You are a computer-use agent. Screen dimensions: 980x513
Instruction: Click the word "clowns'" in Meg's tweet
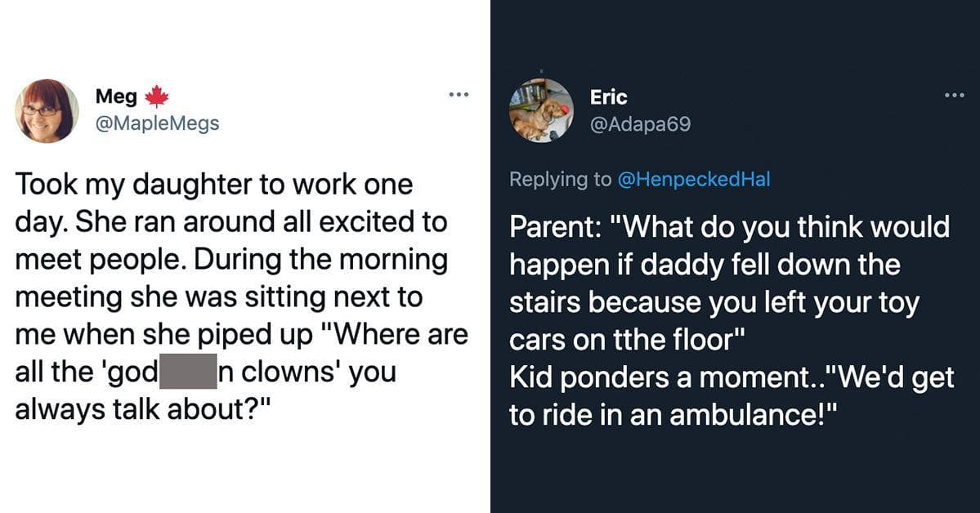click(x=282, y=372)
